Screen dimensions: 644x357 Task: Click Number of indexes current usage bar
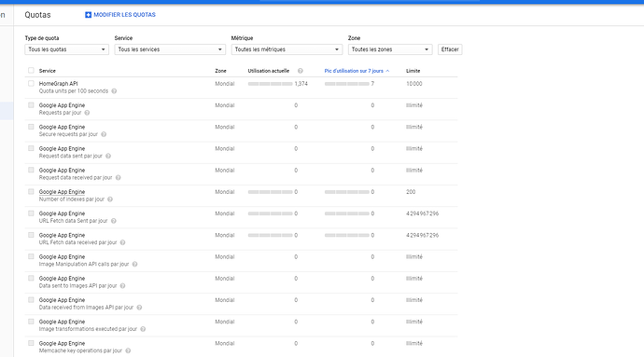[271, 192]
